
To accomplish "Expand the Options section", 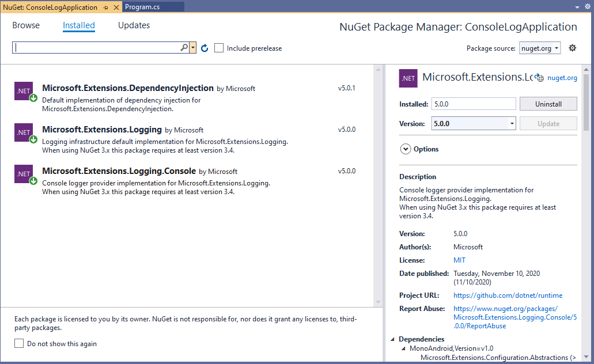I will point(406,149).
